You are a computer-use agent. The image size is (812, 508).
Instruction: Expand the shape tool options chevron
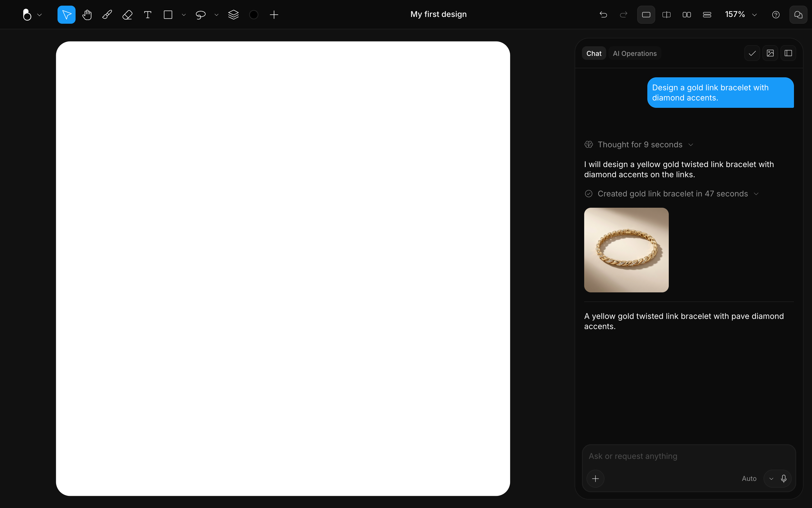click(x=184, y=15)
